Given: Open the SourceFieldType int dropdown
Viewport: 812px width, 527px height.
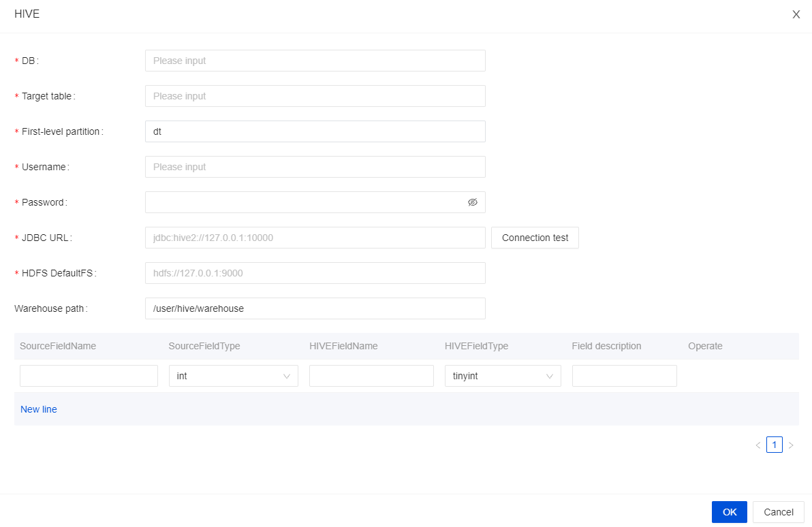Looking at the screenshot, I should coord(233,376).
